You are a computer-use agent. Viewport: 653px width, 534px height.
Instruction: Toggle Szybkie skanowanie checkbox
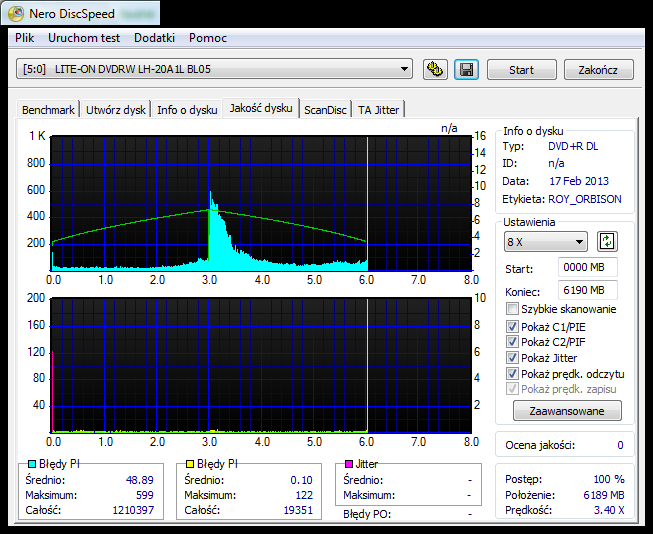pyautogui.click(x=512, y=309)
